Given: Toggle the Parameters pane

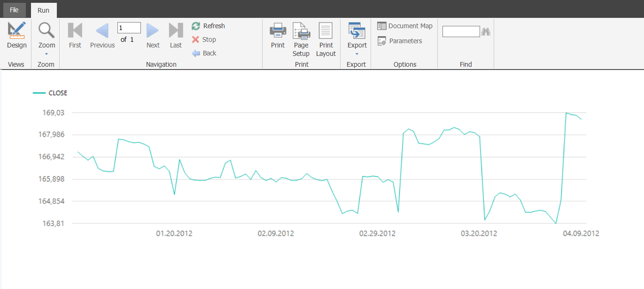Looking at the screenshot, I should point(399,41).
